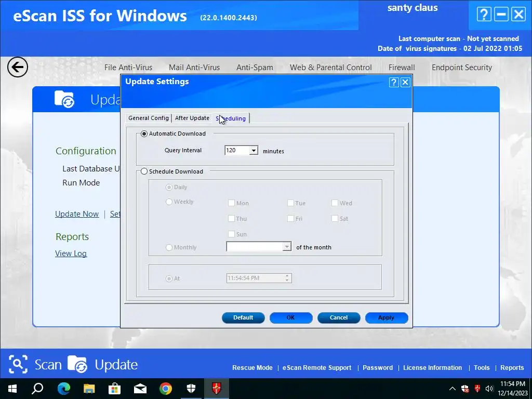Click the eScan red shield taskbar icon
The width and height of the screenshot is (532, 399).
click(217, 389)
